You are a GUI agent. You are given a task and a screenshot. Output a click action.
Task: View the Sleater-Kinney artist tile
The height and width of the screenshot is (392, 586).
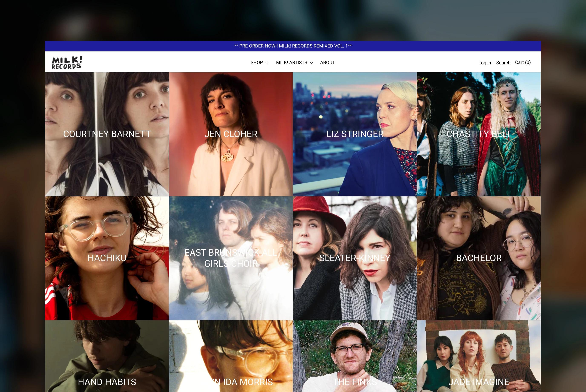[355, 258]
